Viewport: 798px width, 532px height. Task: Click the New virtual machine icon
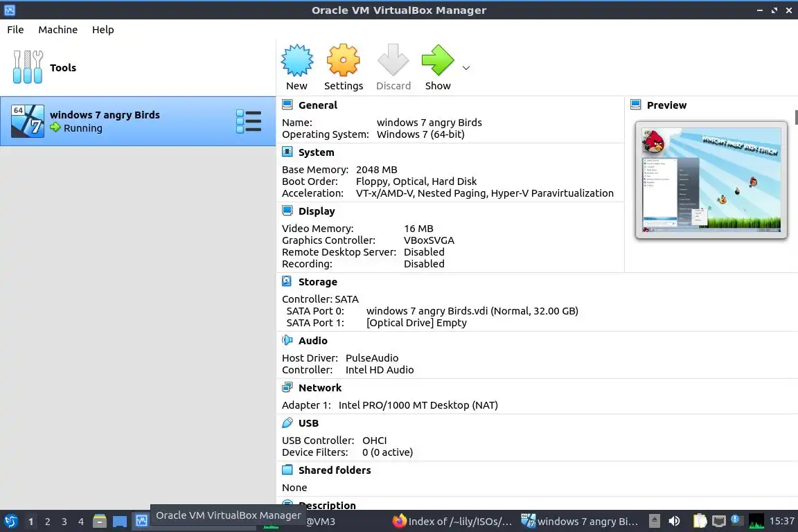pyautogui.click(x=296, y=60)
